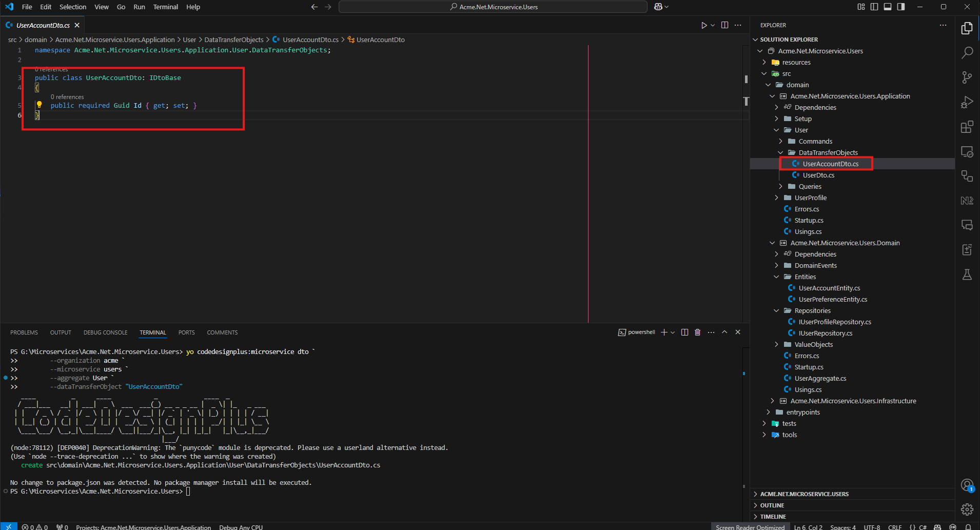Click the remote window status bar icon
Viewport: 980px width, 530px height.
click(x=9, y=527)
